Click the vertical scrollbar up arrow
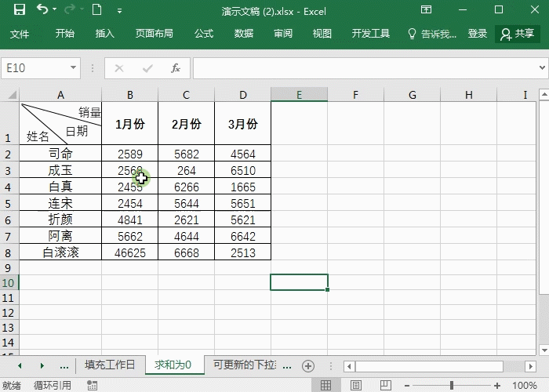 (x=544, y=94)
